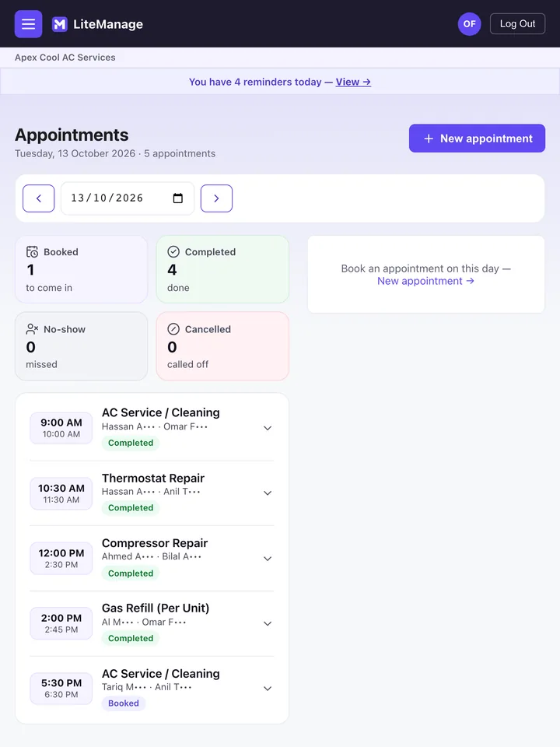This screenshot has height=747, width=560.
Task: Click the Ahmed A··· Bilal A··· names
Action: coord(152,556)
